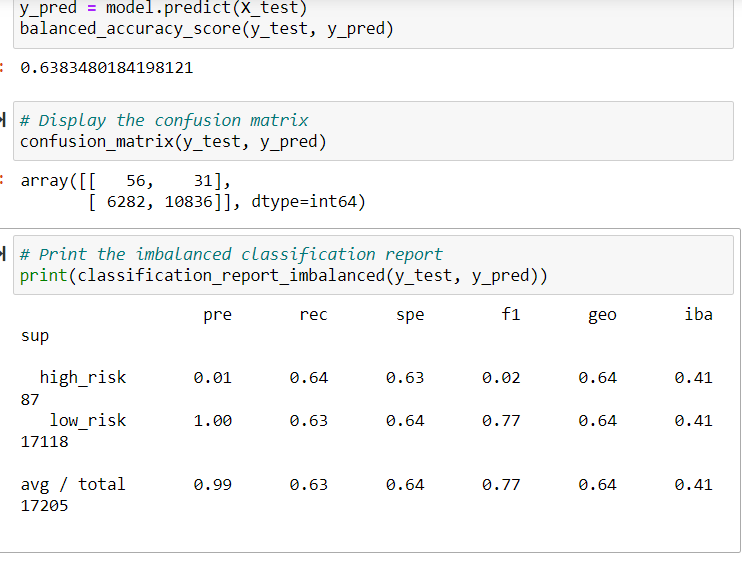
Task: Select the 0.6383480184198121 output value
Action: coord(106,68)
